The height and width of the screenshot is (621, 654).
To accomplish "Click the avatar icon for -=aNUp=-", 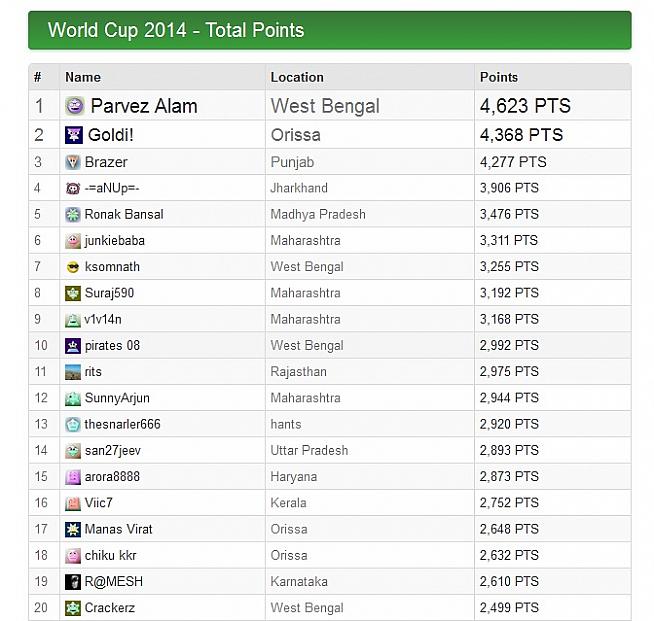I will (73, 188).
